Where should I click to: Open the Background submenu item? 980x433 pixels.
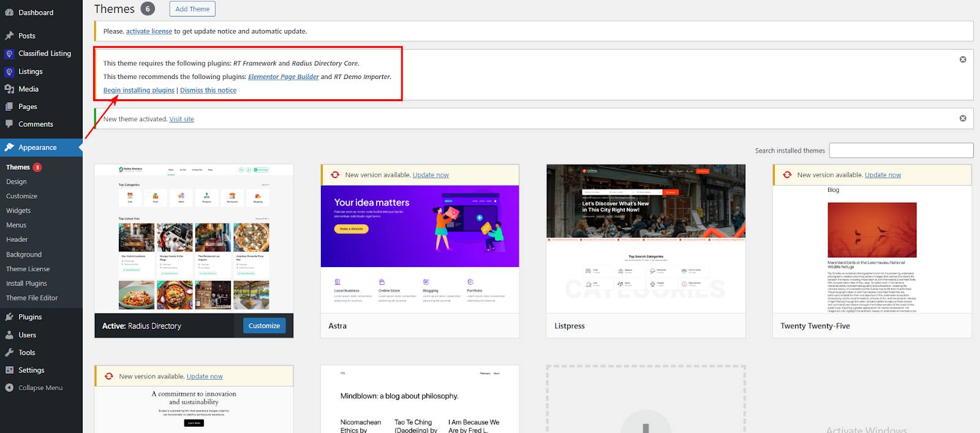[24, 255]
